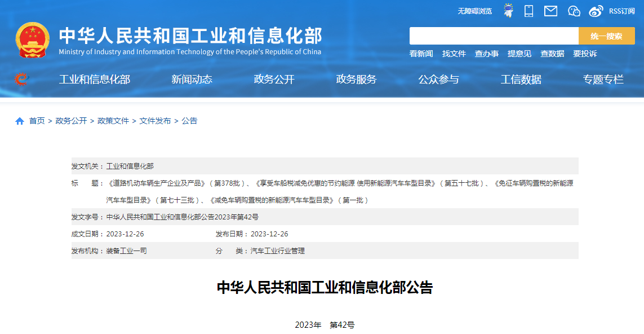This screenshot has height=334, width=644.
Task: Focus the search input field
Action: tap(494, 36)
